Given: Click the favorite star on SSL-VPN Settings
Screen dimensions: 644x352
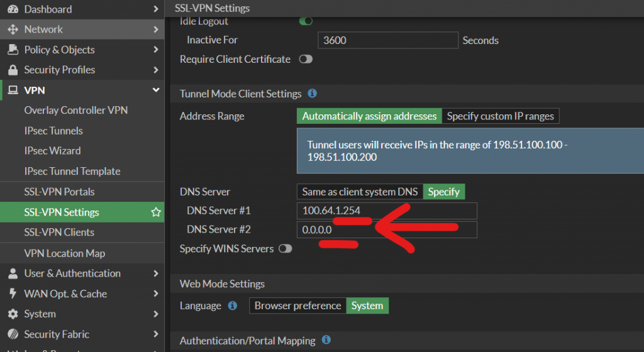Looking at the screenshot, I should [x=156, y=212].
